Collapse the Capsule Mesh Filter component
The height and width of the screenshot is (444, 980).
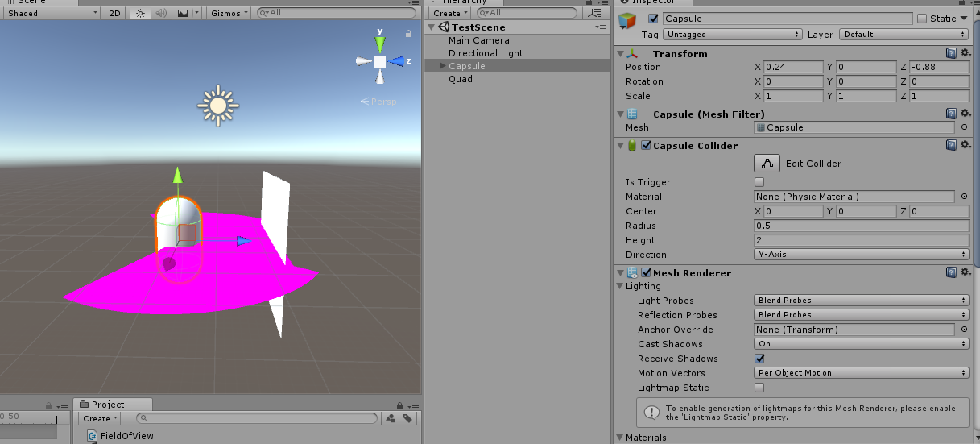click(x=620, y=114)
